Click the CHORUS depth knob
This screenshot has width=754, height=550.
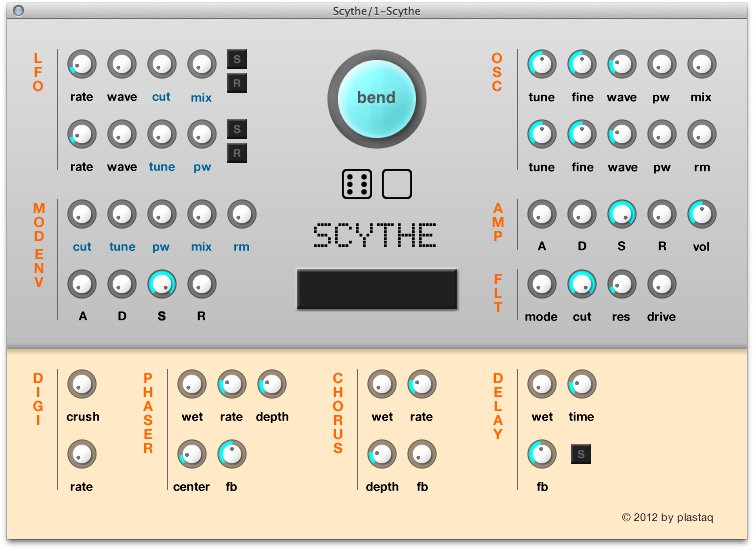pos(382,454)
